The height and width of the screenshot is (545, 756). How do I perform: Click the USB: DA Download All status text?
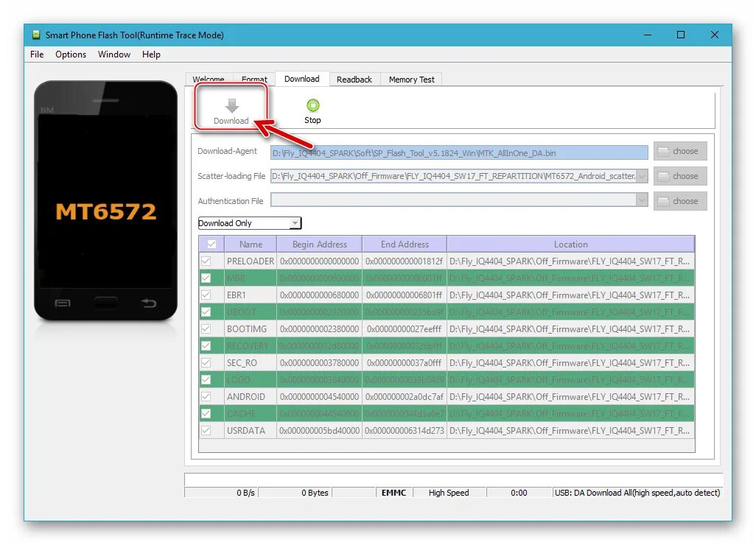637,493
